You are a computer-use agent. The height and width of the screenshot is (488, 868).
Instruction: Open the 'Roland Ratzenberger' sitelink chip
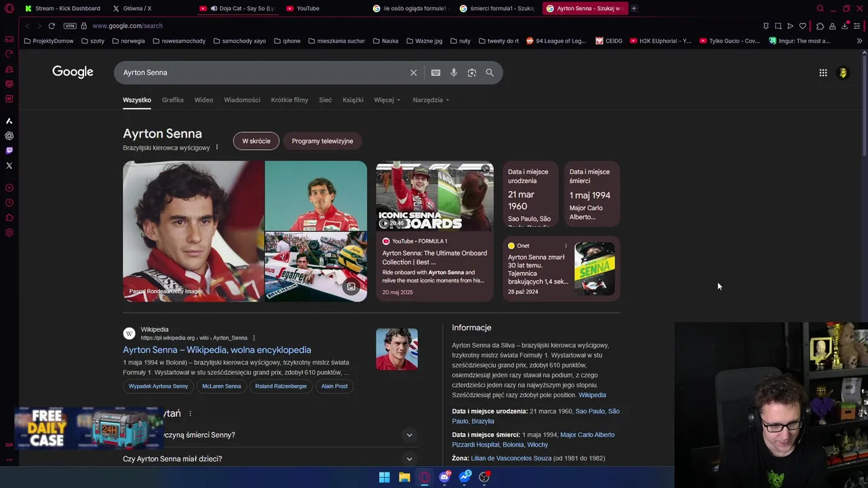coord(281,386)
